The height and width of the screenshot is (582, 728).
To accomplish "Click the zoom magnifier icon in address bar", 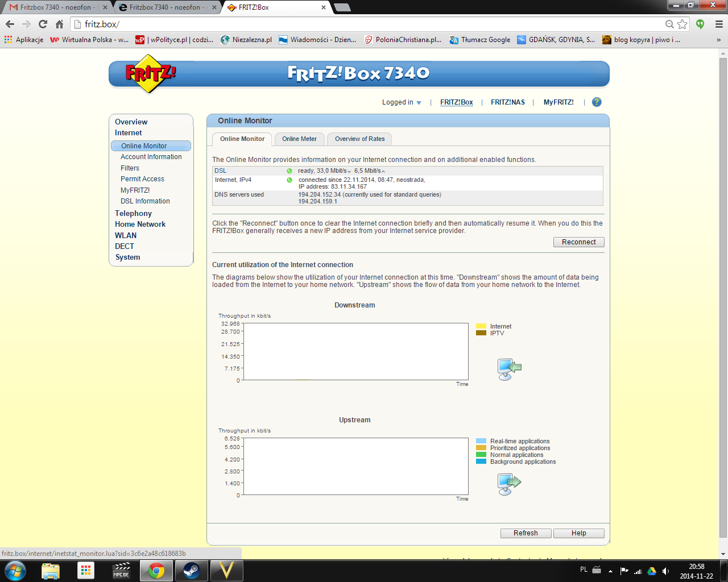I will coord(670,24).
